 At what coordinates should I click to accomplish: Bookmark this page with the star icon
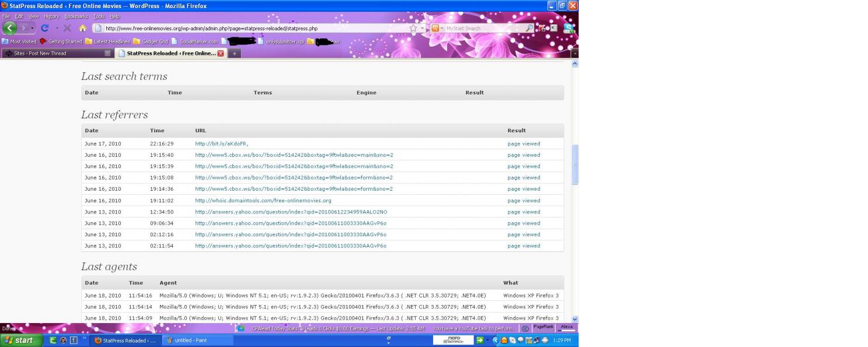(x=413, y=28)
